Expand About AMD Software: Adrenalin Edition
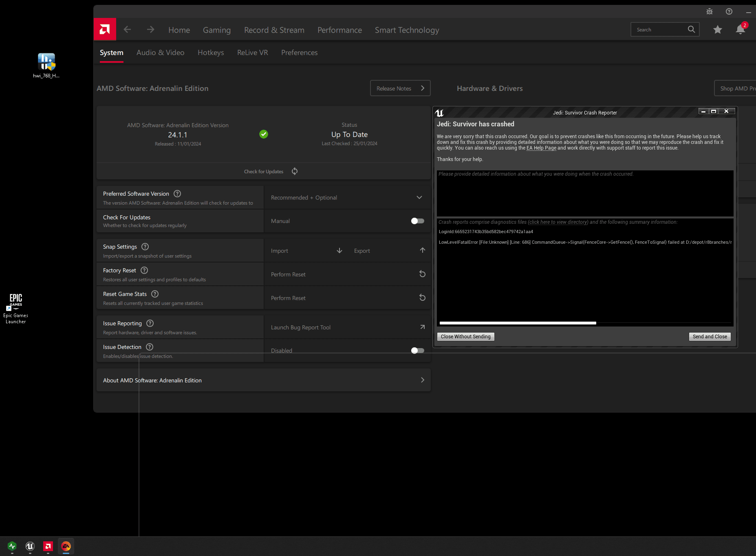Screen dimensions: 756x556 264,380
